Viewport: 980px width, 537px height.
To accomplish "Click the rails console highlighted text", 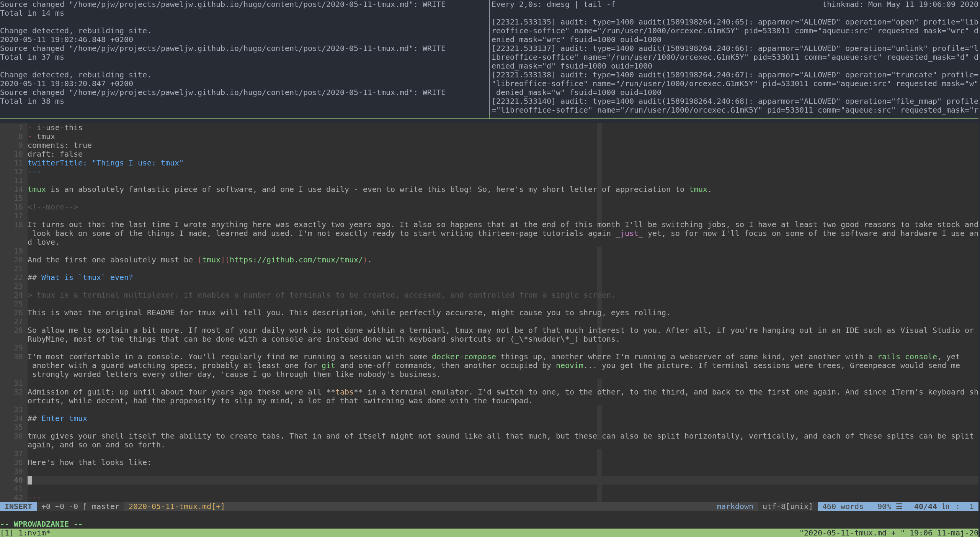I will [907, 357].
